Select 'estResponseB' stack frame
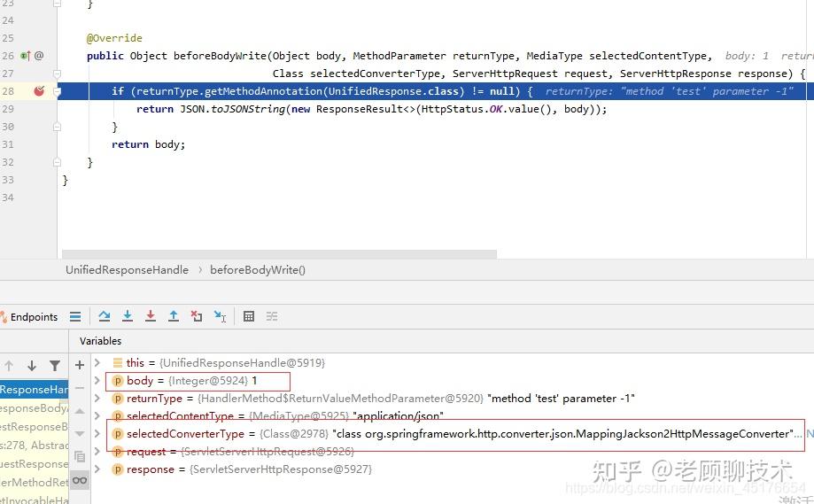814x504 pixels. pos(34,427)
